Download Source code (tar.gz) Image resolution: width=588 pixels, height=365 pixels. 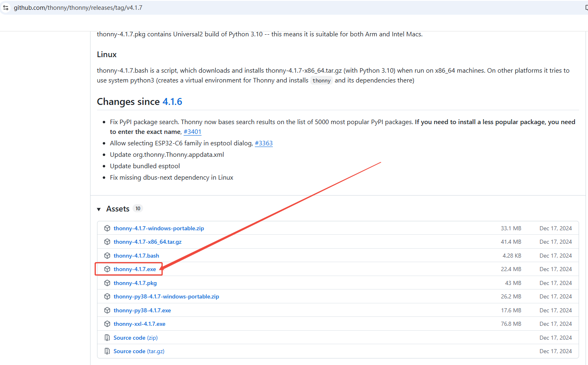(139, 351)
